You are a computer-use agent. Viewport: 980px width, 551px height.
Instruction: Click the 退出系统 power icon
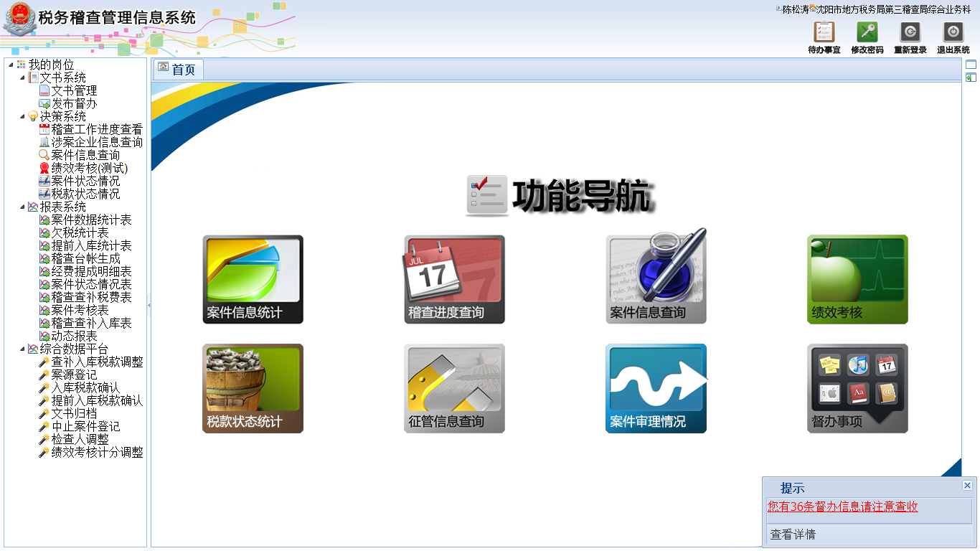click(953, 32)
